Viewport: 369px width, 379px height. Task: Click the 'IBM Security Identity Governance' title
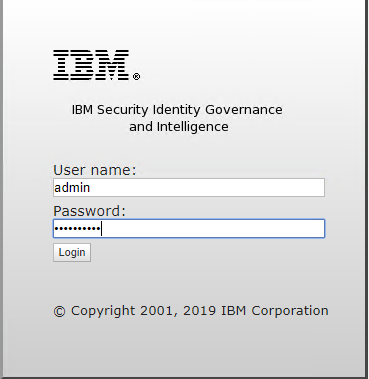click(177, 110)
